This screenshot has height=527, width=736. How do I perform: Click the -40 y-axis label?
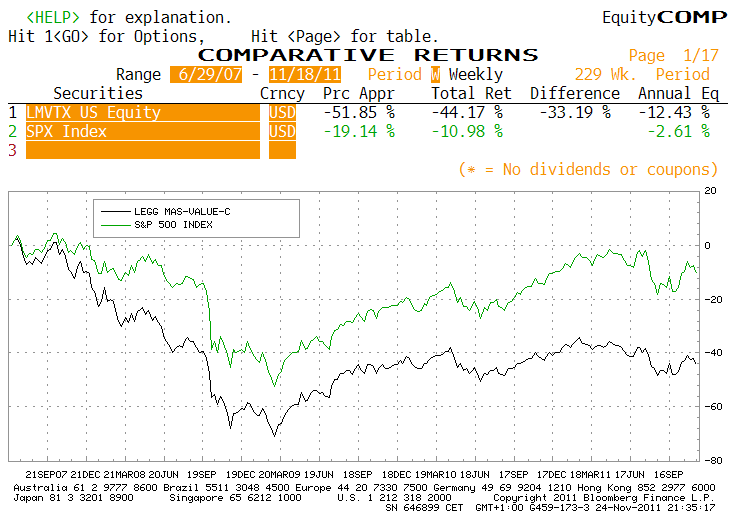(713, 353)
